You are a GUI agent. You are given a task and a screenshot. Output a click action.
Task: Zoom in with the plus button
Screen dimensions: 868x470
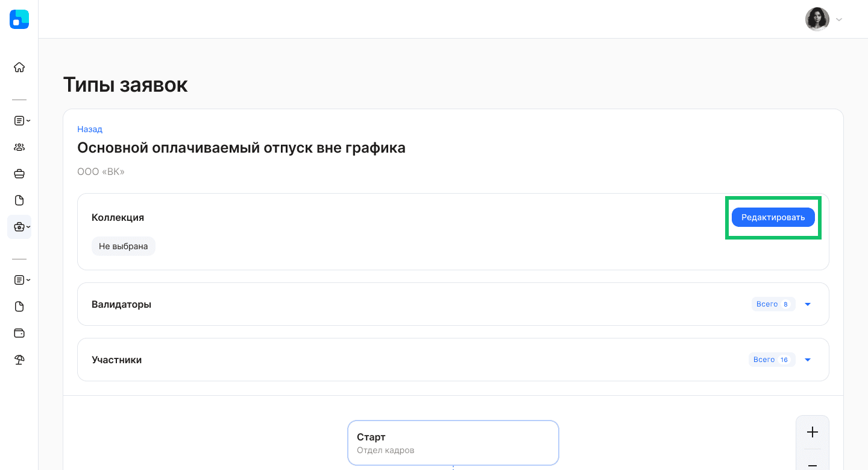pos(813,432)
